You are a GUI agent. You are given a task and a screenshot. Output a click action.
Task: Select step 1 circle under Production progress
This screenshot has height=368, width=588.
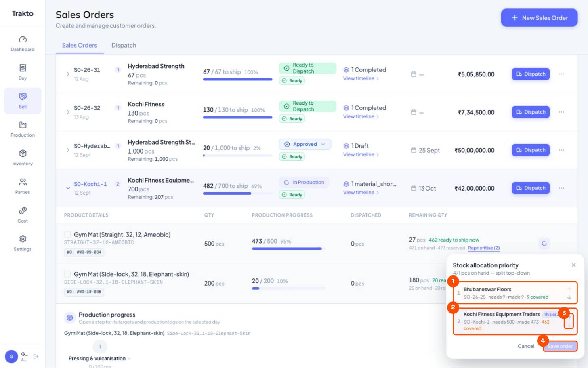pos(100,347)
